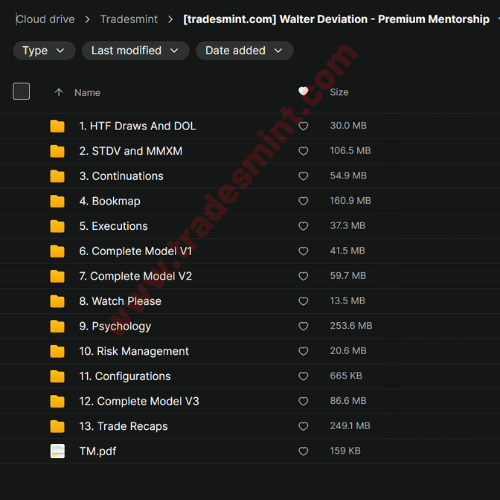Click the 665 KB size value

click(x=346, y=376)
